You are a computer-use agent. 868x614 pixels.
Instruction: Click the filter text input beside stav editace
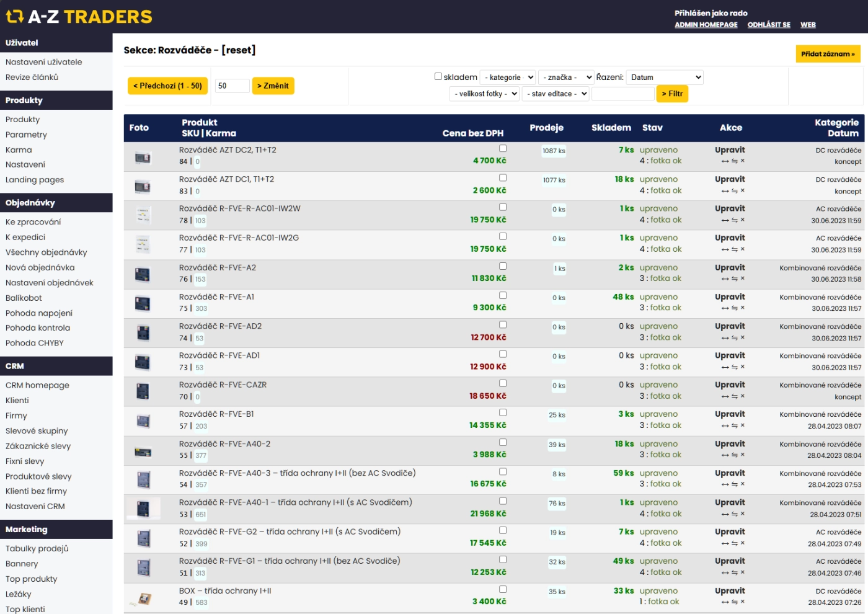pyautogui.click(x=622, y=94)
